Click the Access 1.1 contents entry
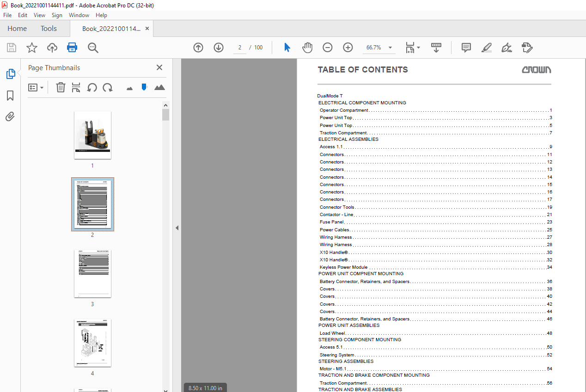Image resolution: width=586 pixels, height=392 pixels. coord(436,147)
